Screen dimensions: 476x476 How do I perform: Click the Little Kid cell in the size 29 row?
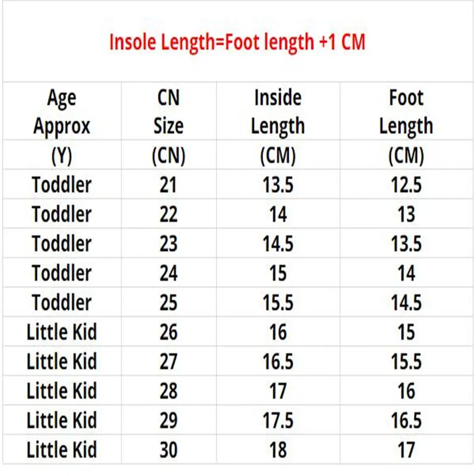(x=62, y=420)
